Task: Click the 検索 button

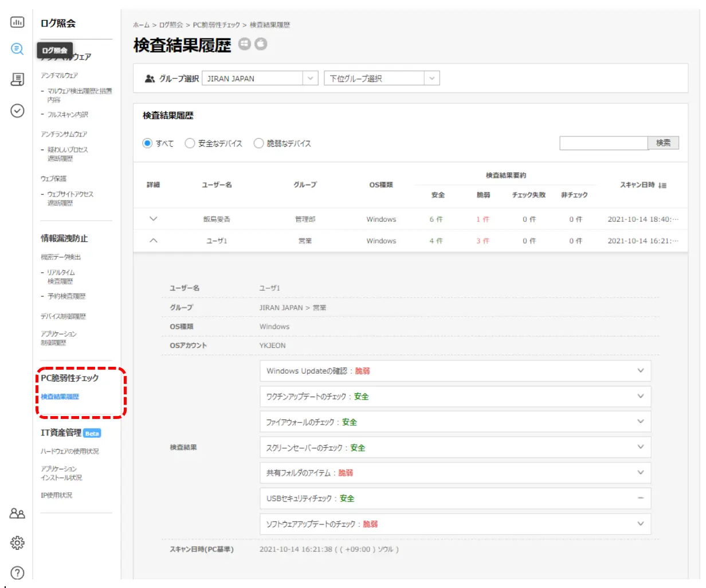Action: pyautogui.click(x=663, y=143)
